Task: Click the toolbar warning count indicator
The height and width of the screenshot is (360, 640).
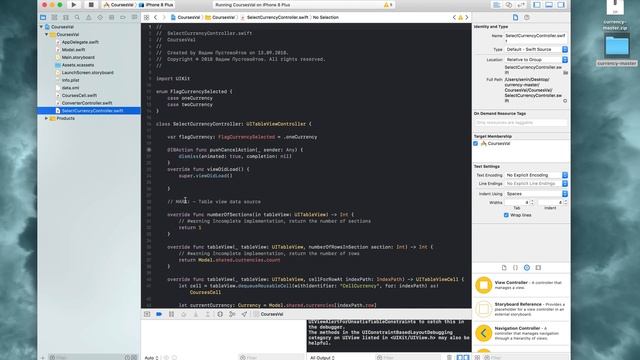Action: tap(388, 5)
